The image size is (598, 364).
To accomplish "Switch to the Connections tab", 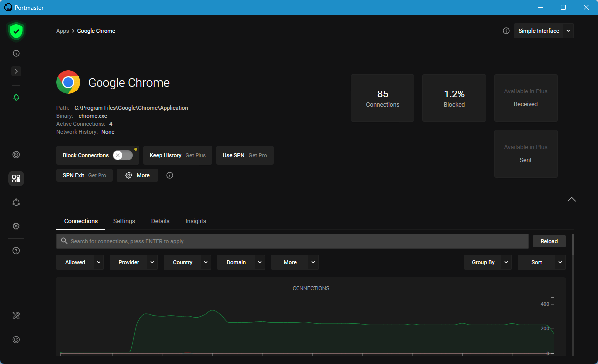I will tap(81, 221).
